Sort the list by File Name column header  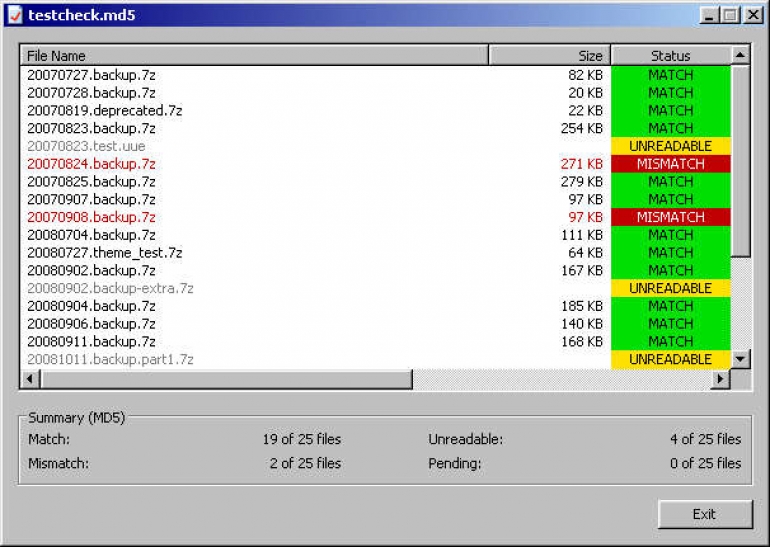[x=254, y=56]
